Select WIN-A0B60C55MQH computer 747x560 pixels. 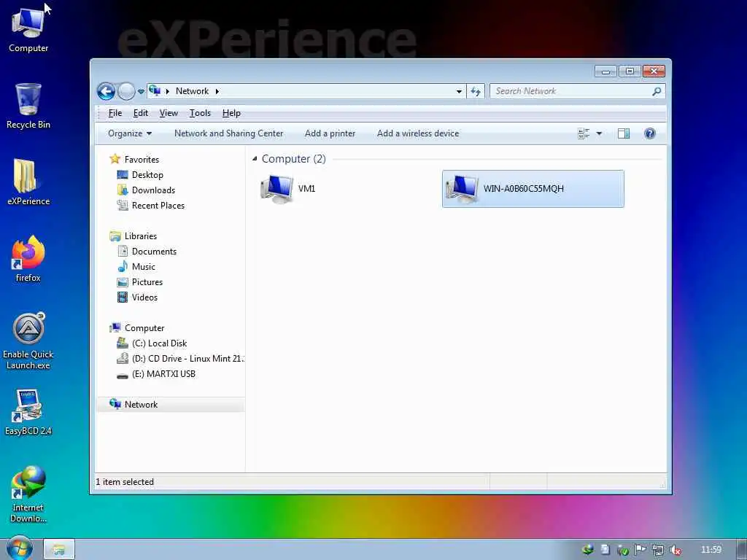coord(533,189)
